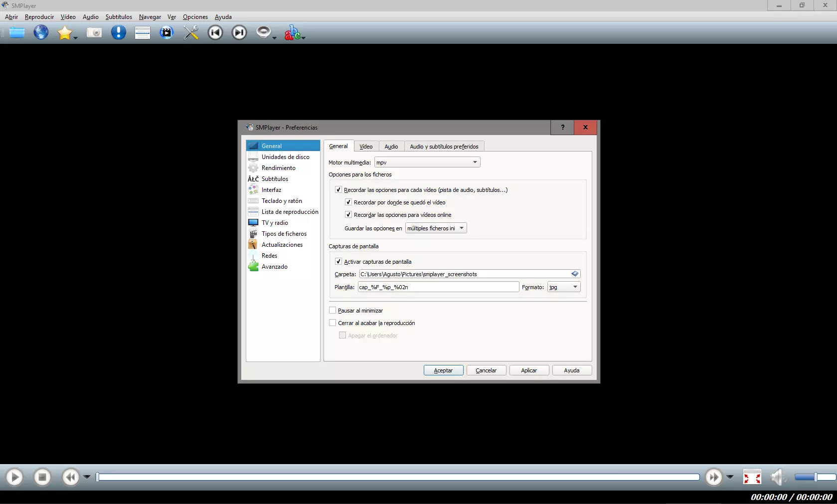Toggle Cerrar al acabar la reproducción
This screenshot has height=504, width=837.
pos(333,323)
